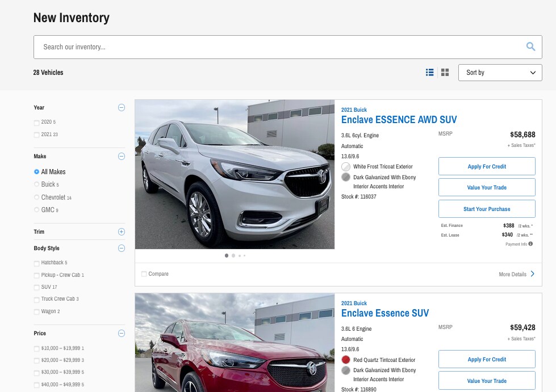Click the 28 Vehicles count text
556x392 pixels.
pos(48,73)
